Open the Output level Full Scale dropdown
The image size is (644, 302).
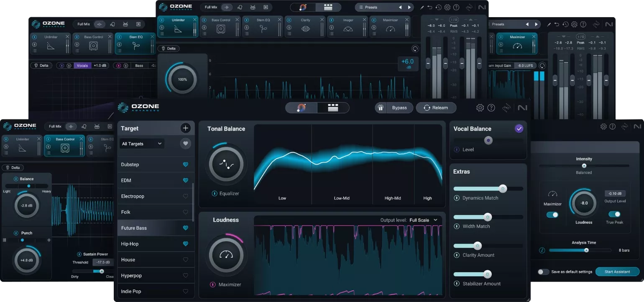click(x=420, y=220)
